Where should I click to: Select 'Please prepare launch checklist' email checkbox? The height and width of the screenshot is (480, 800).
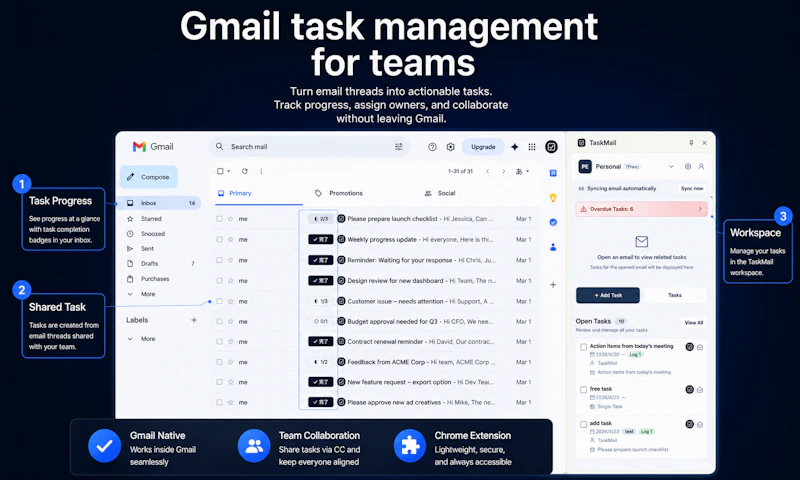pos(219,219)
